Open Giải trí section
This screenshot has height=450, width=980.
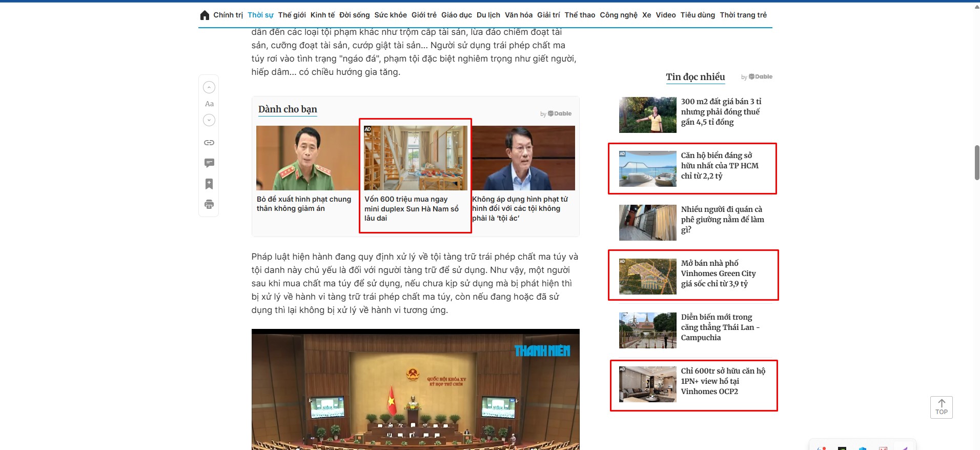click(548, 15)
